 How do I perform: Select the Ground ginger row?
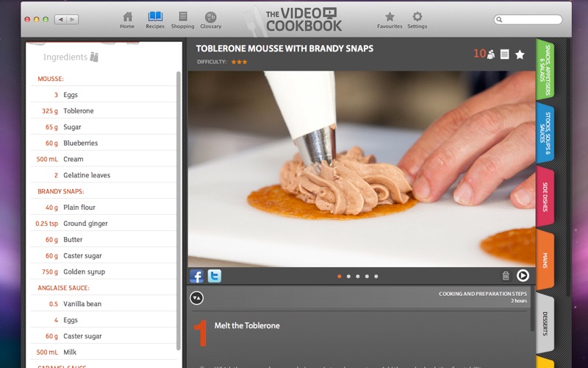(x=104, y=224)
